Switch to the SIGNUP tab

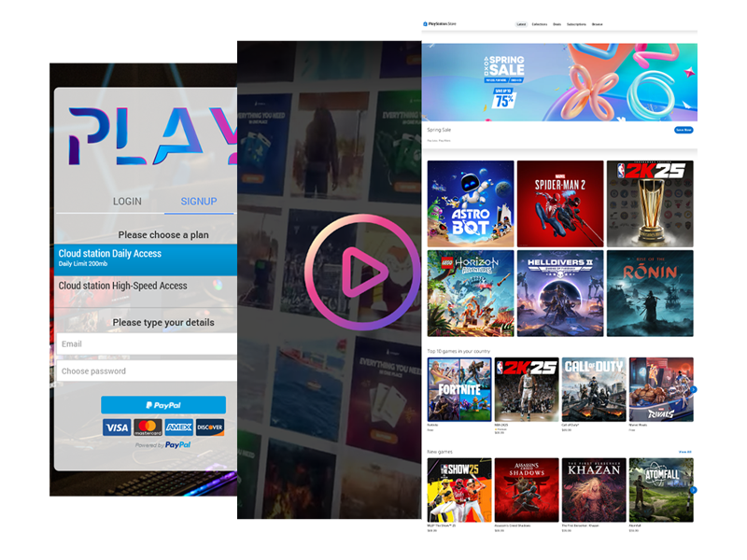coord(198,202)
